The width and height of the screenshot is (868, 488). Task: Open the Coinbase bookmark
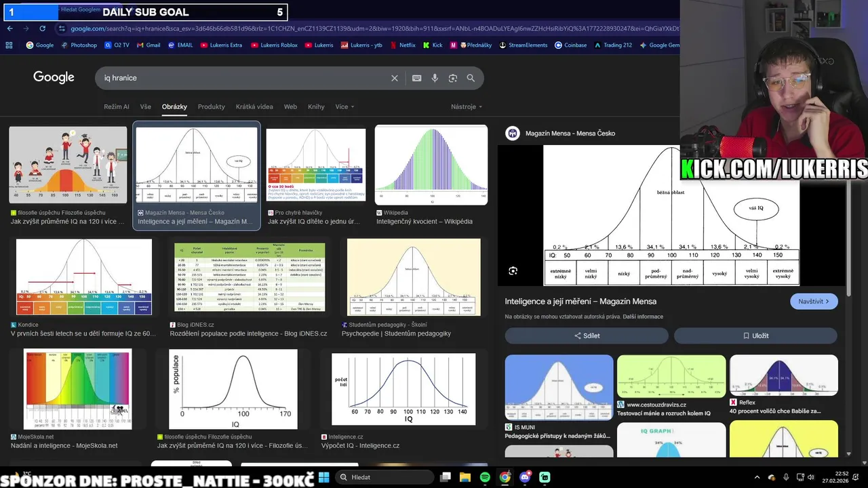tap(570, 45)
